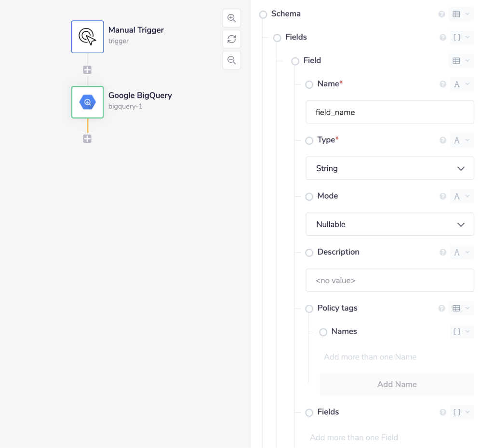482x448 pixels.
Task: Select the radio circle next to Schema
Action: click(263, 14)
